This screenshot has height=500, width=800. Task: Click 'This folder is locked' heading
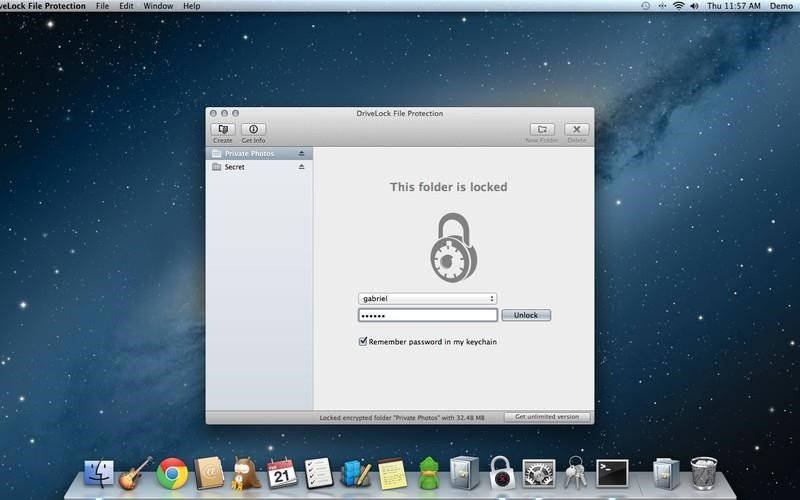pyautogui.click(x=448, y=187)
